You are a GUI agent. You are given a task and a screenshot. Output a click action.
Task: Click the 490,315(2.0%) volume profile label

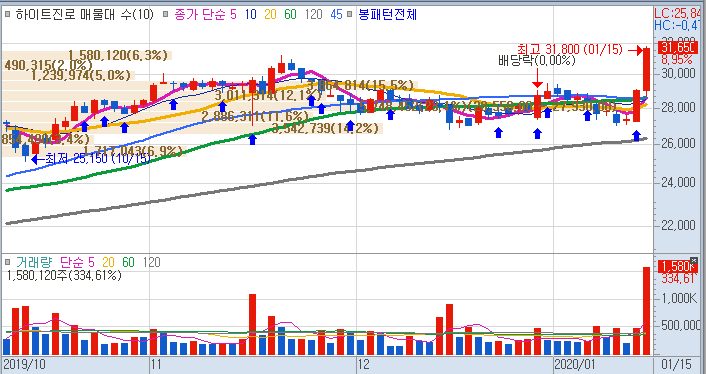[49, 65]
